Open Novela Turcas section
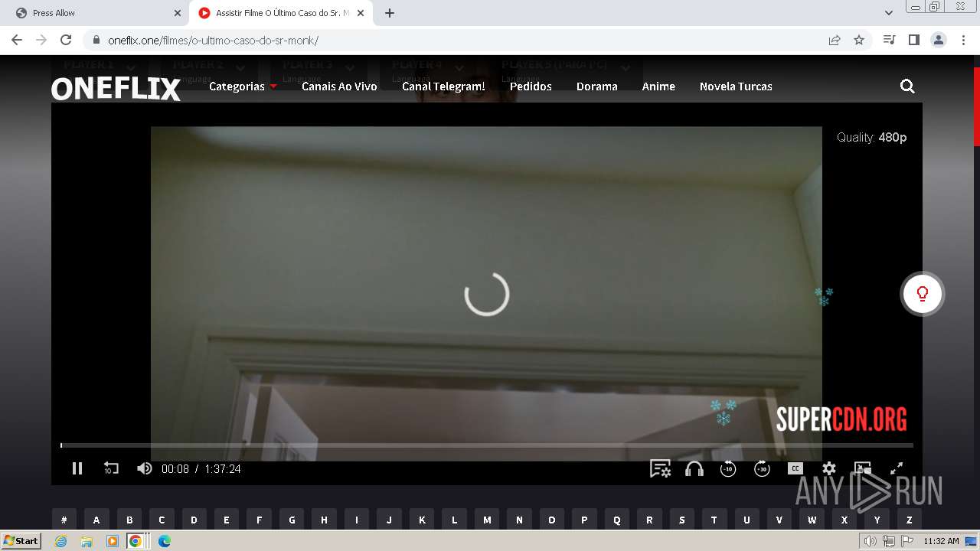This screenshot has width=980, height=551. point(736,86)
